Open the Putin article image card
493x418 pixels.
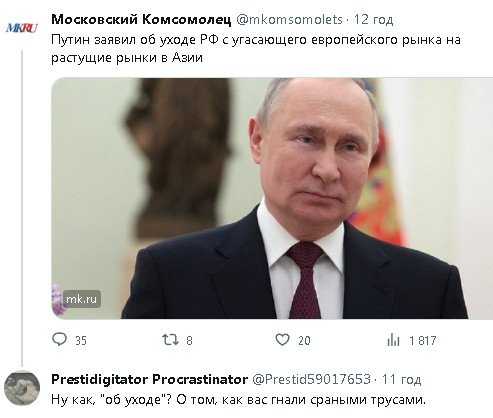point(272,198)
